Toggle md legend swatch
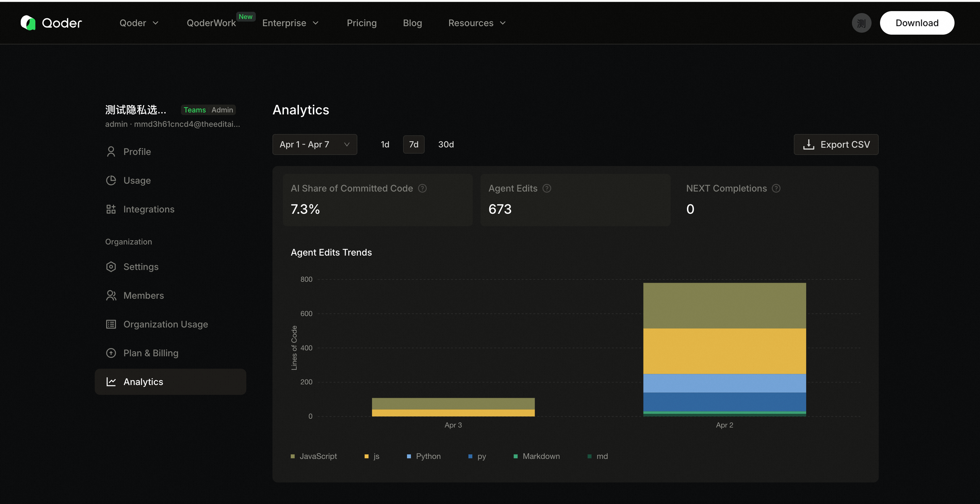 (x=589, y=456)
